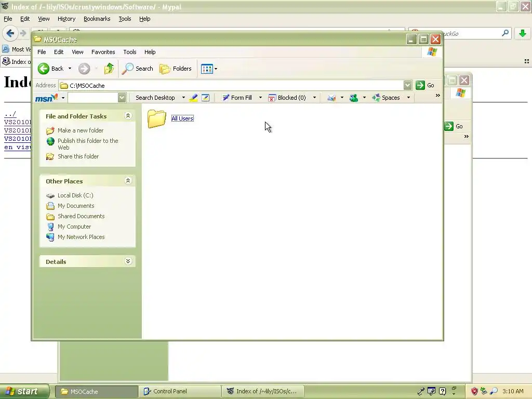Collapse the File and Folder Tasks panel
The width and height of the screenshot is (532, 399).
(128, 116)
